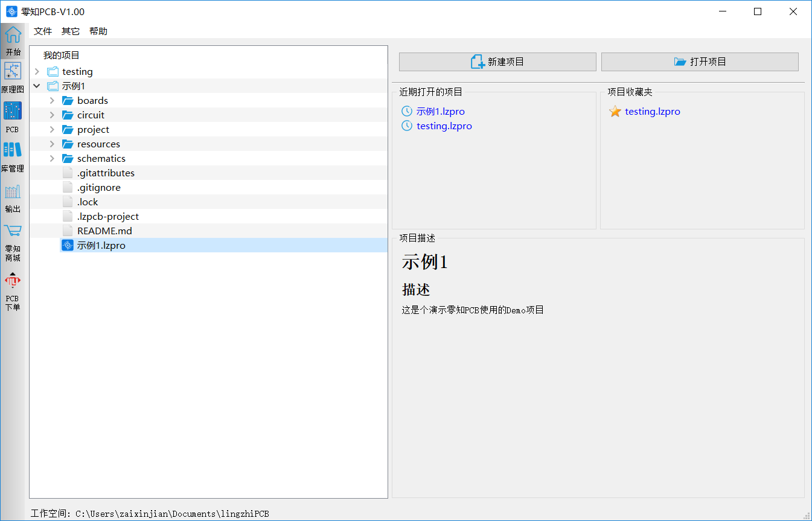Expand the circuit folder
Screen dimensions: 812x521
click(52, 115)
